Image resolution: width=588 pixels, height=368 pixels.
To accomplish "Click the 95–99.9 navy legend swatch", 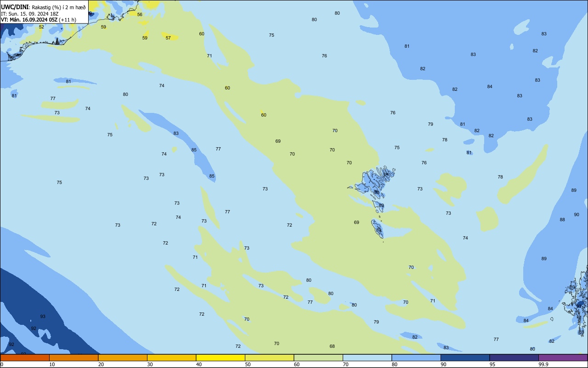I will [514, 357].
